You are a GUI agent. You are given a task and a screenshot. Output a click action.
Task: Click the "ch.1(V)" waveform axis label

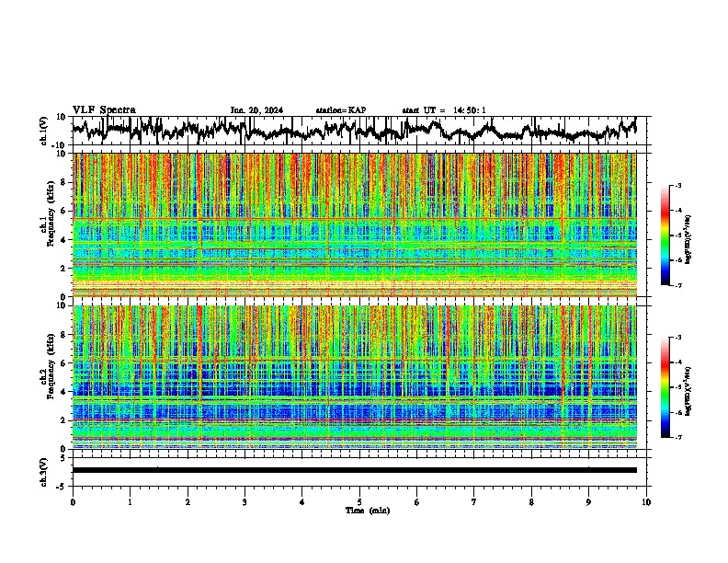[44, 131]
